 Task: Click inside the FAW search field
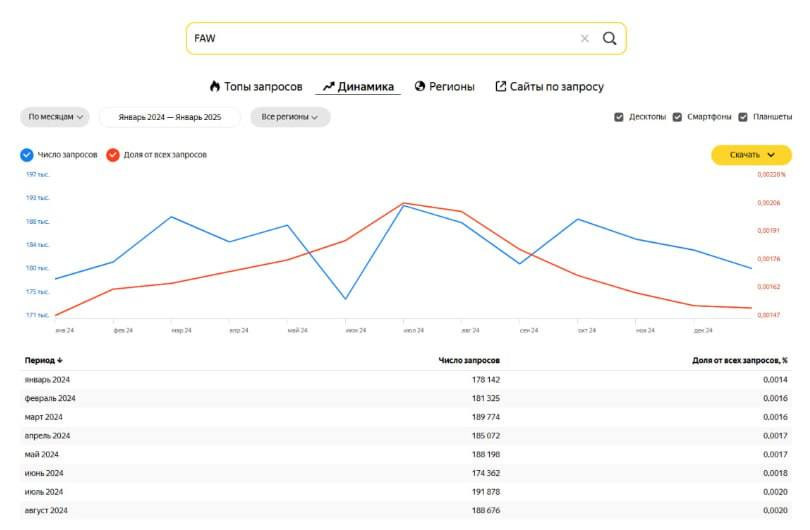[380, 39]
